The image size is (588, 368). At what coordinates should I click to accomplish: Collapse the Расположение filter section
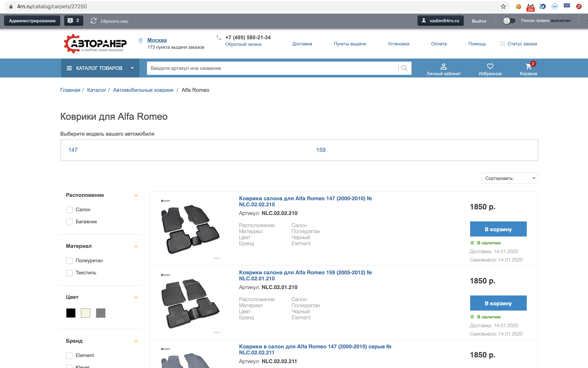coord(136,195)
